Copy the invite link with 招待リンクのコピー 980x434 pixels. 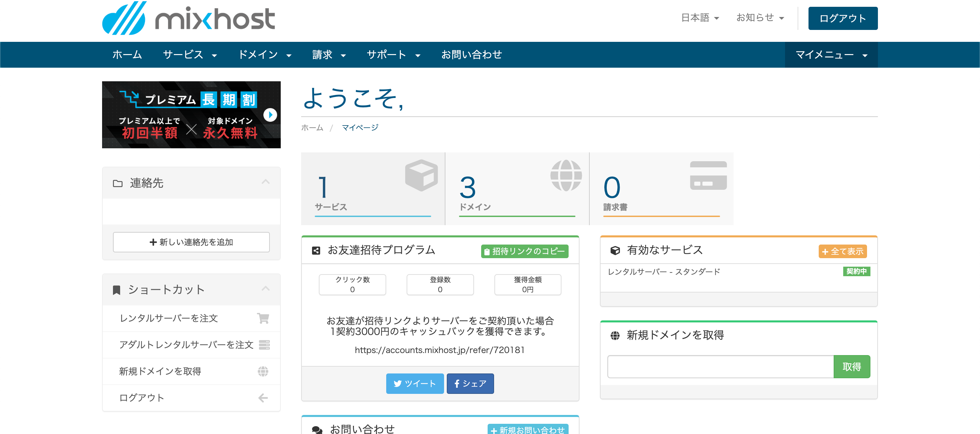[x=525, y=251]
